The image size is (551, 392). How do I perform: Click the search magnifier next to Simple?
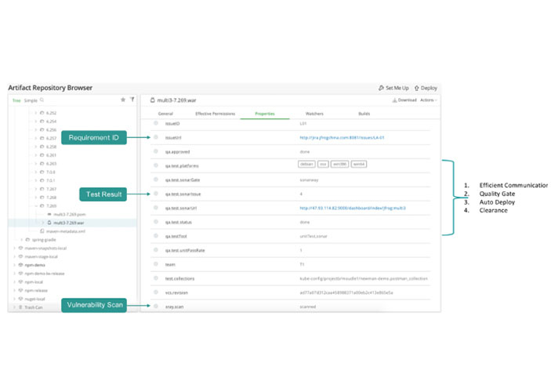tap(42, 100)
